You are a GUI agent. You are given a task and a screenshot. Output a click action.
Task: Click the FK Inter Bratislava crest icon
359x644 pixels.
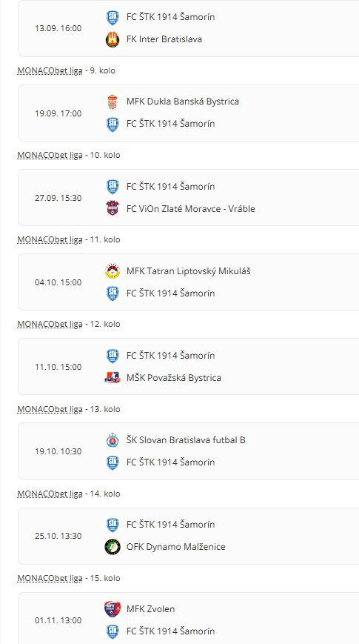[x=113, y=40]
